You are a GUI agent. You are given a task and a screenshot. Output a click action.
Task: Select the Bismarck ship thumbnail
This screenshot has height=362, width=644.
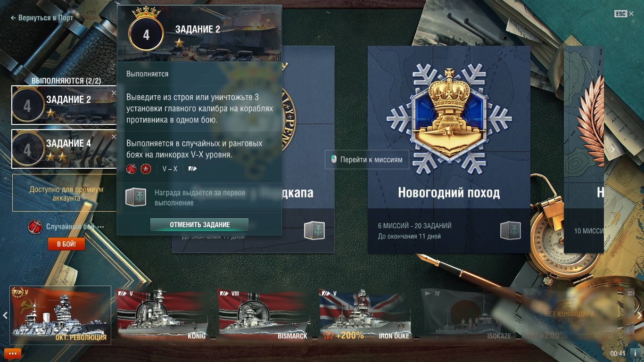click(x=263, y=314)
